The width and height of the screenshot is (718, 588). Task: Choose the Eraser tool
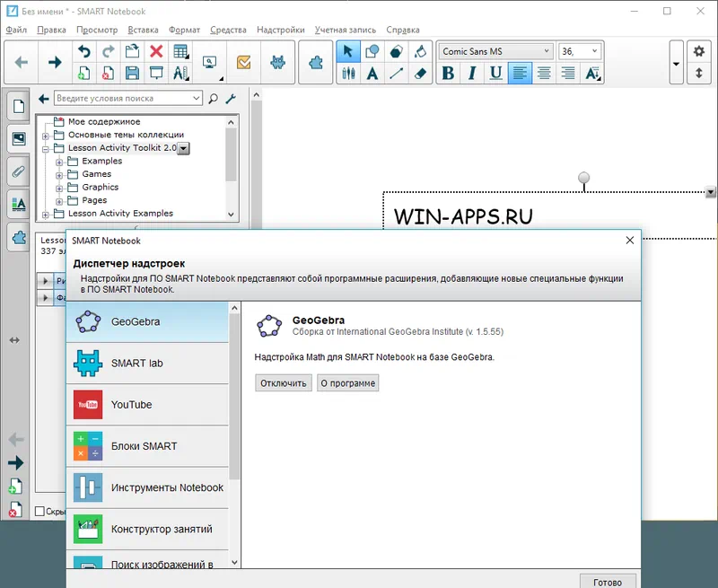[420, 73]
